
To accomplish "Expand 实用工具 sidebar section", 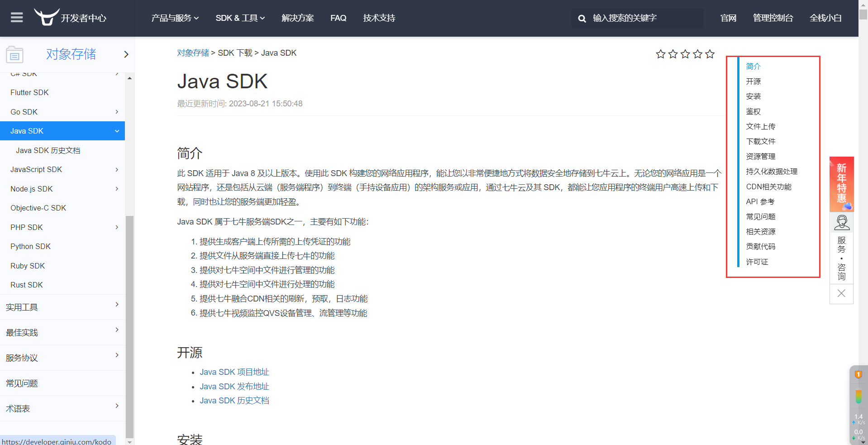I will click(117, 304).
